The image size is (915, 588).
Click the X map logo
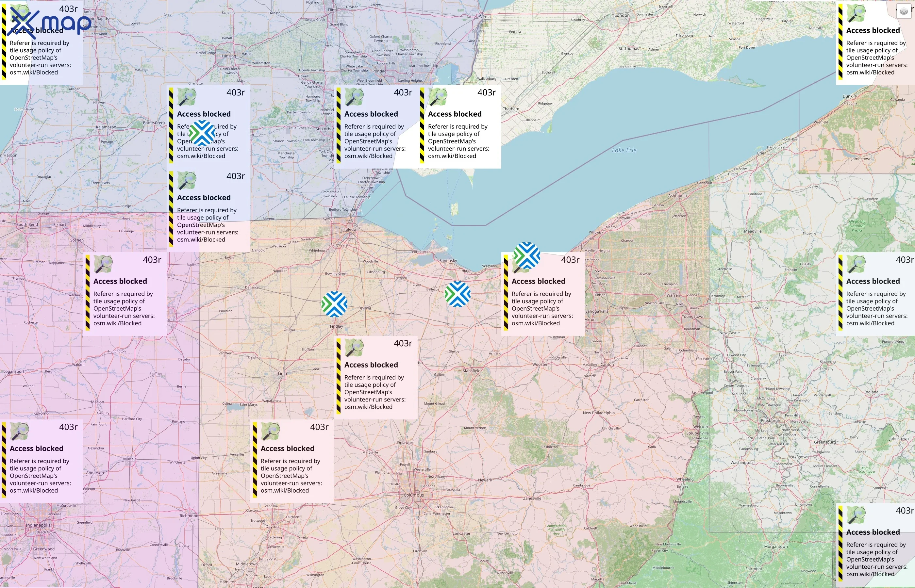point(48,22)
